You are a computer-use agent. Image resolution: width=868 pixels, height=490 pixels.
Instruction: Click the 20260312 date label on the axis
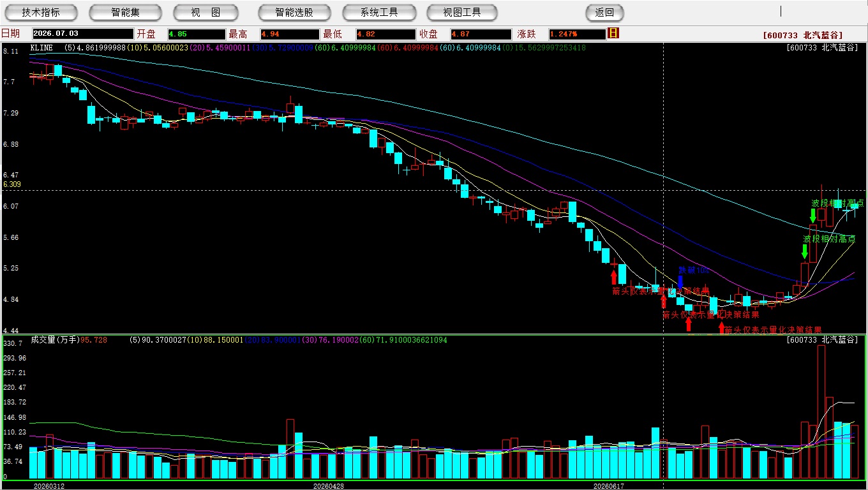49,486
